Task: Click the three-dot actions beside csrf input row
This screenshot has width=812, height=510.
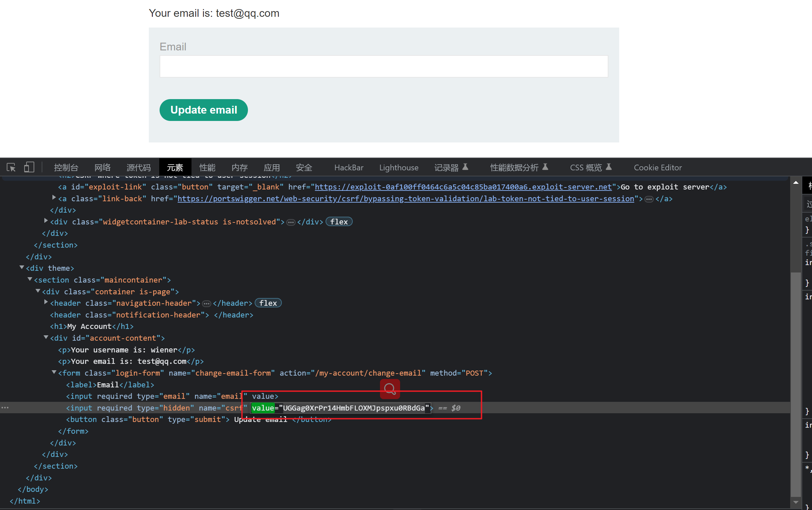Action: coord(5,408)
